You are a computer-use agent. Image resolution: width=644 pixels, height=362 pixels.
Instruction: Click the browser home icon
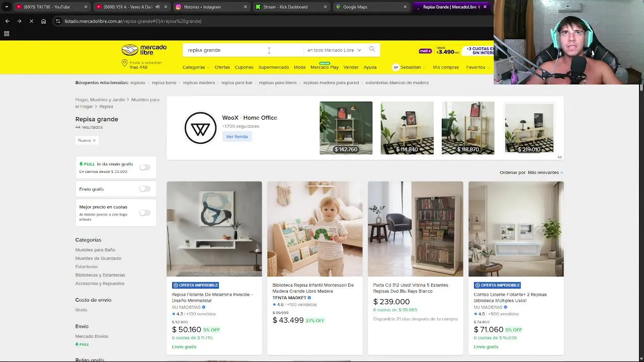click(x=43, y=21)
